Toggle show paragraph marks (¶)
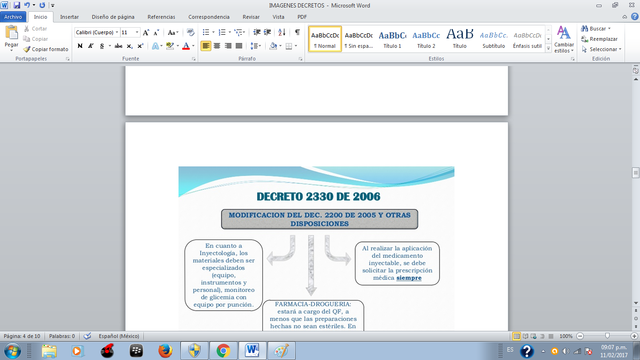640x360 pixels. tap(297, 32)
